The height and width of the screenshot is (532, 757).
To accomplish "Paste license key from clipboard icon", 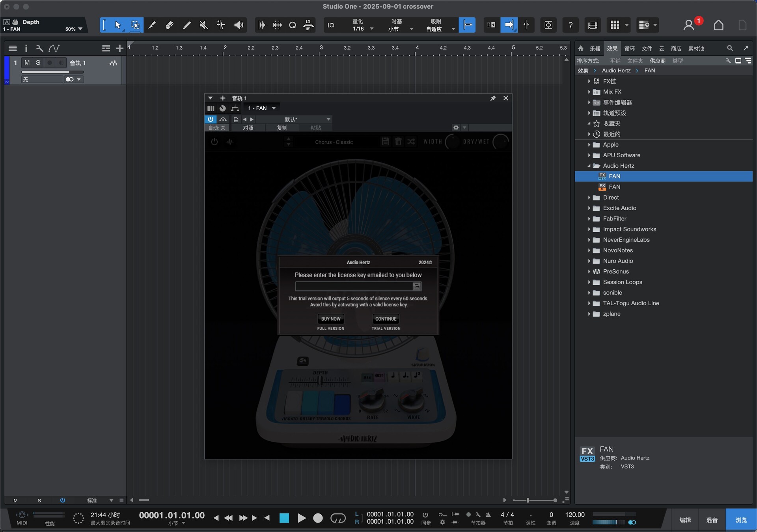I will [417, 286].
